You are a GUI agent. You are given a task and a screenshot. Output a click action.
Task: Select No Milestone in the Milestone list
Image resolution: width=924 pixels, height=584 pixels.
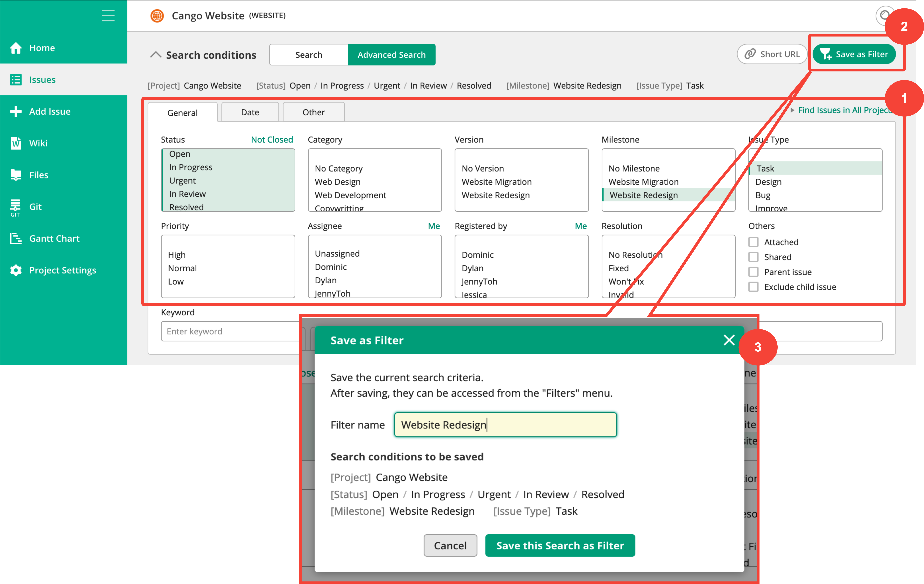tap(668, 169)
